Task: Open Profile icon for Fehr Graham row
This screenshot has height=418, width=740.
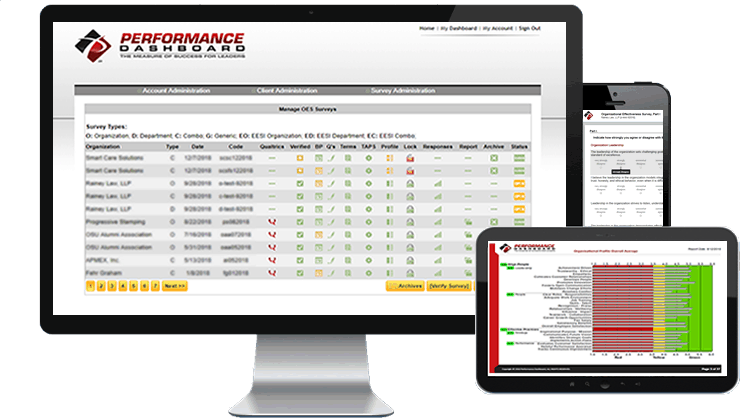Action: click(x=390, y=273)
